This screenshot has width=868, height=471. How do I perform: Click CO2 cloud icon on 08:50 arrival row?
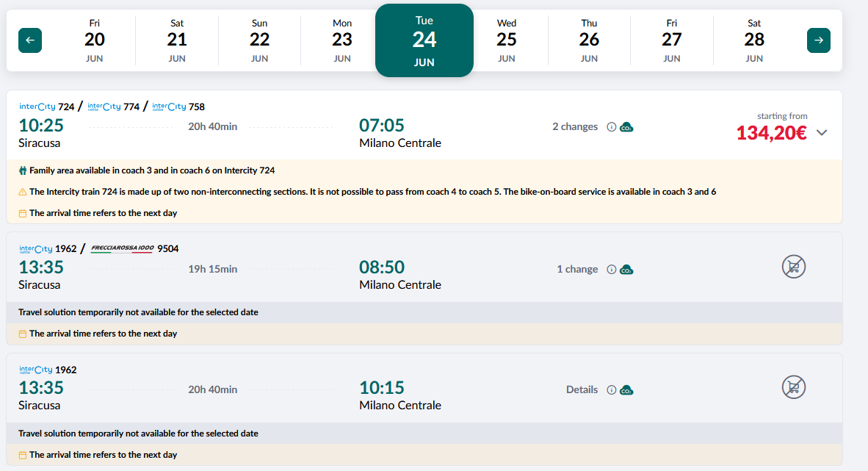626,270
